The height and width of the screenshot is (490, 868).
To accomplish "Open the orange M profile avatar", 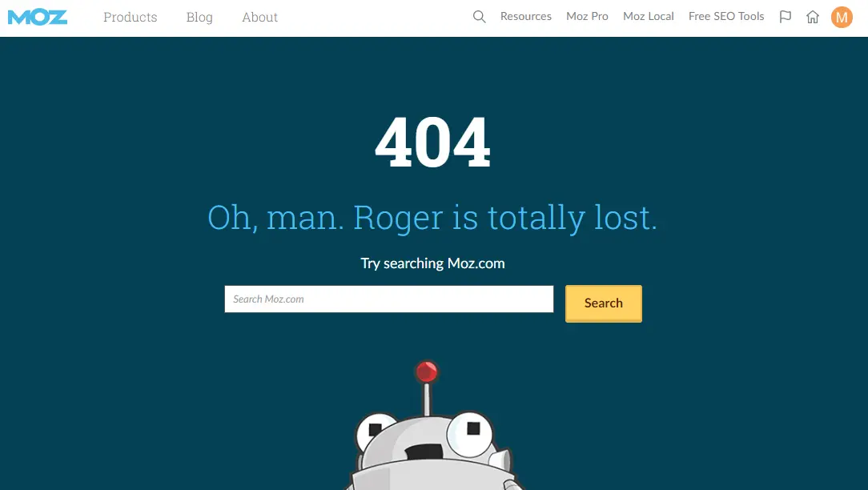I will point(842,17).
